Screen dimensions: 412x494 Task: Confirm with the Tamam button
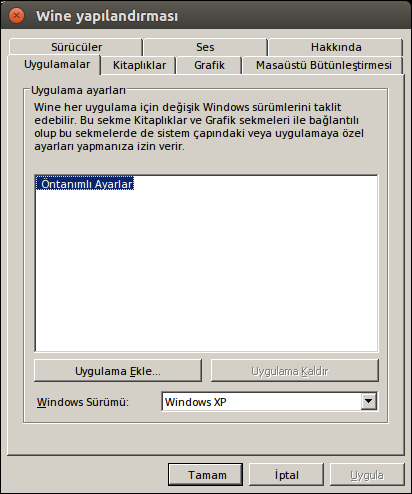[205, 475]
